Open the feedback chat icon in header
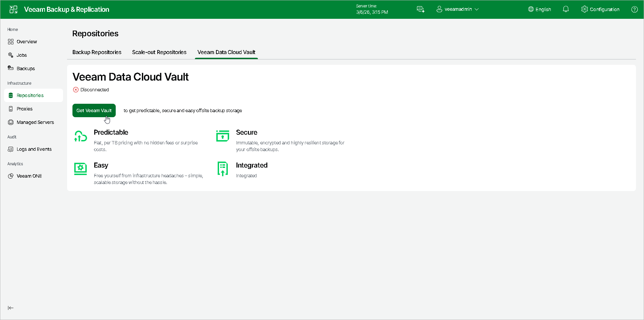 421,9
